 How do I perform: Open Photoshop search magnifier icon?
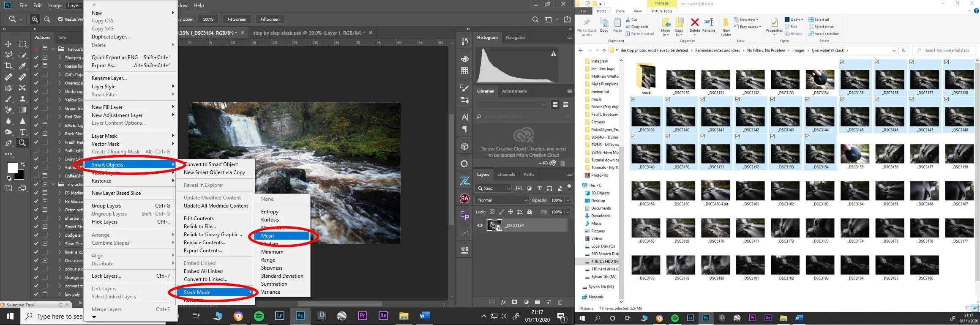pos(535,19)
